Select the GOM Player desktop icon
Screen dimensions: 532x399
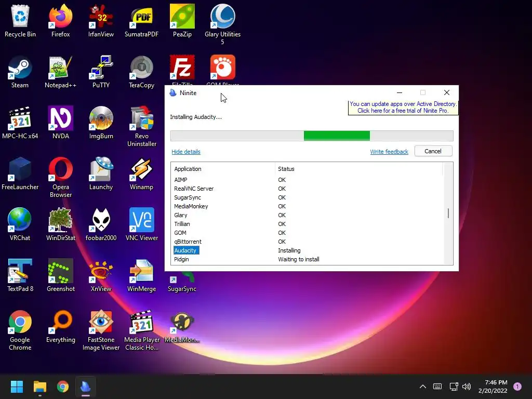(222, 70)
